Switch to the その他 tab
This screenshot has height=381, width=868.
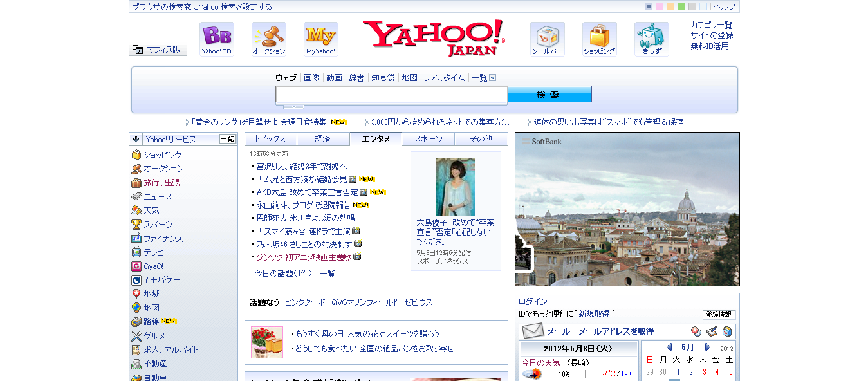(481, 139)
